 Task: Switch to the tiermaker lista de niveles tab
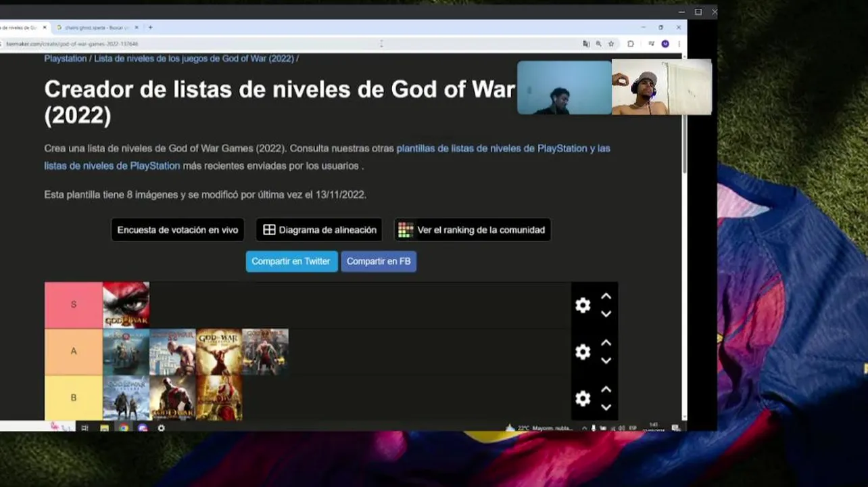[20, 28]
